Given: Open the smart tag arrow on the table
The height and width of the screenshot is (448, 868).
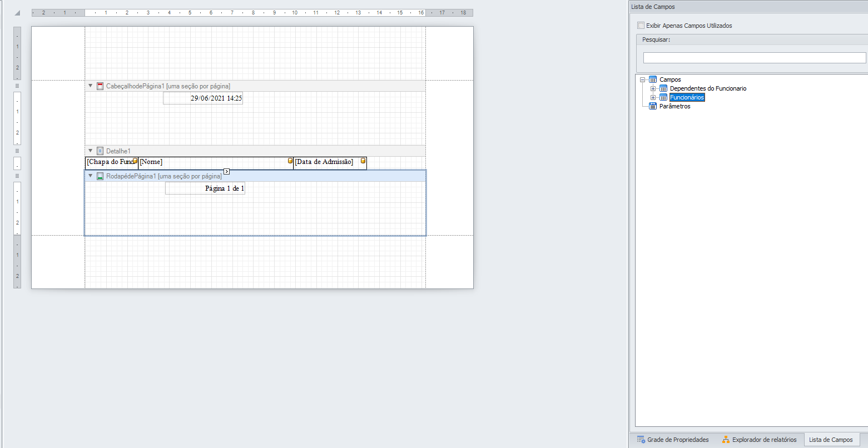Looking at the screenshot, I should pos(226,171).
